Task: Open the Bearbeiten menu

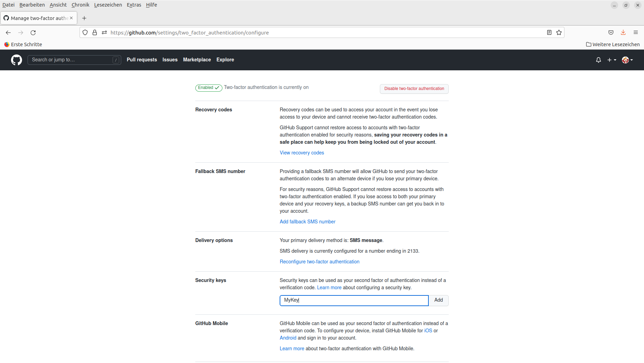Action: pyautogui.click(x=32, y=5)
